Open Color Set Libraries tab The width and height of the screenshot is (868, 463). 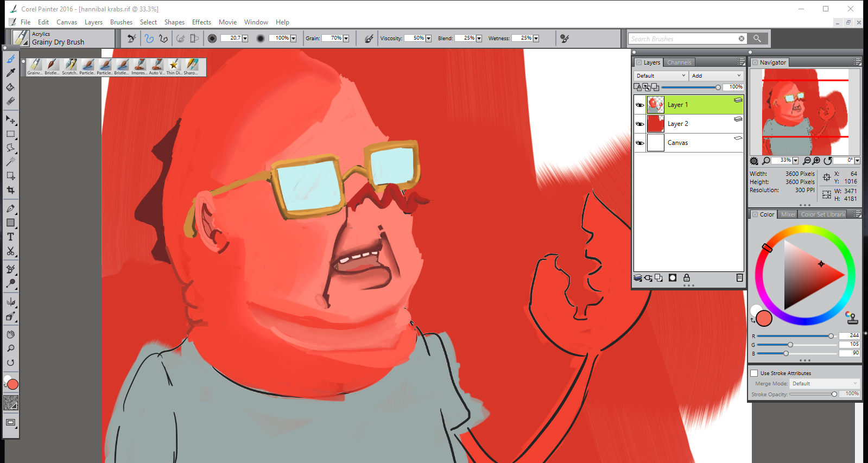coord(822,214)
